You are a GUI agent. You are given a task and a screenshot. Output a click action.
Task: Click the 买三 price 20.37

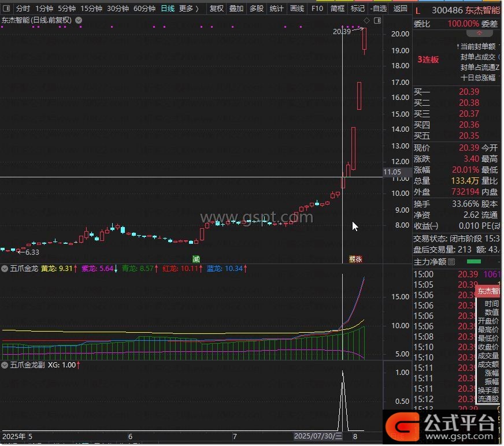pos(470,114)
